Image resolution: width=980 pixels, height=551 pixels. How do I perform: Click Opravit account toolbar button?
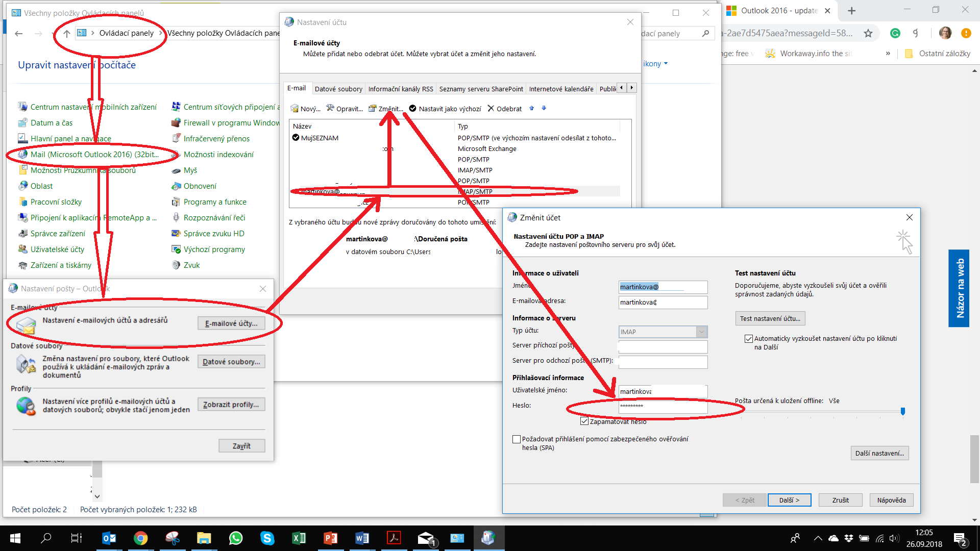point(345,108)
